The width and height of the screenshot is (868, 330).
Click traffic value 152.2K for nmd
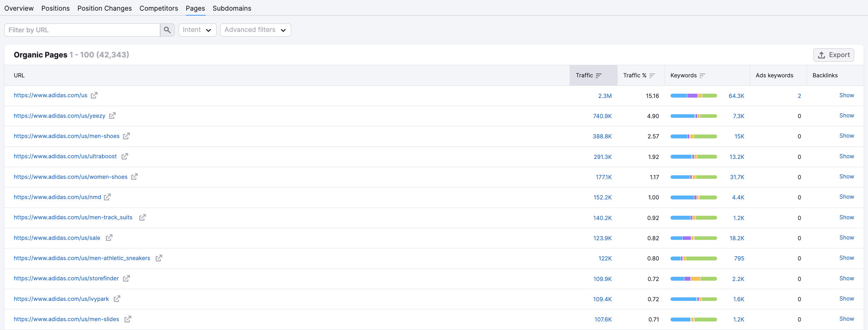pos(602,198)
